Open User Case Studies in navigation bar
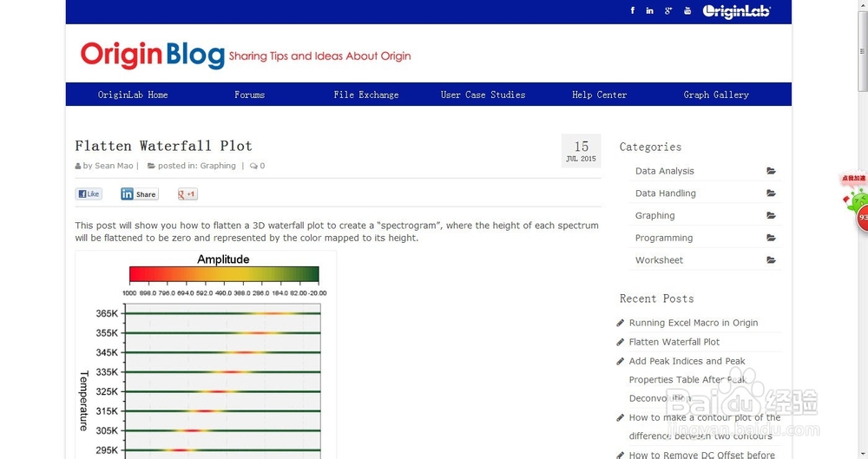 point(483,95)
